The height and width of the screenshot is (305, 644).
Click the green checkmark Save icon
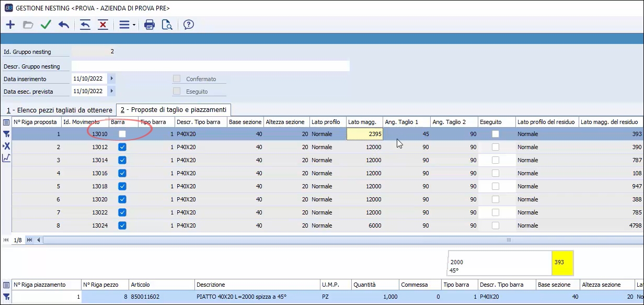click(x=46, y=25)
